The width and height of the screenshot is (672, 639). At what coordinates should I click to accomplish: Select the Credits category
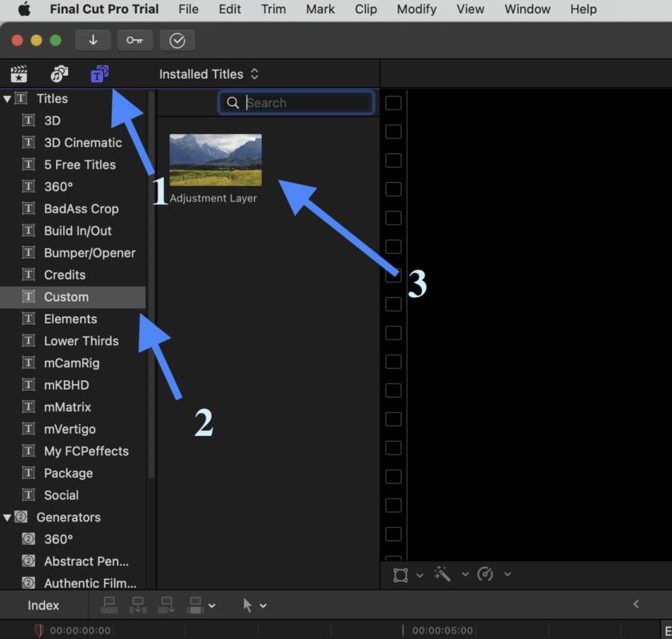[x=73, y=275]
